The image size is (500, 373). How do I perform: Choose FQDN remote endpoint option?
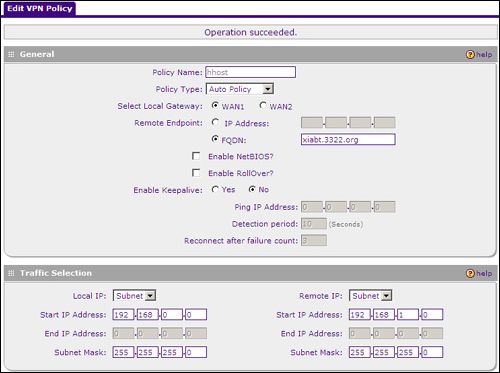click(215, 139)
